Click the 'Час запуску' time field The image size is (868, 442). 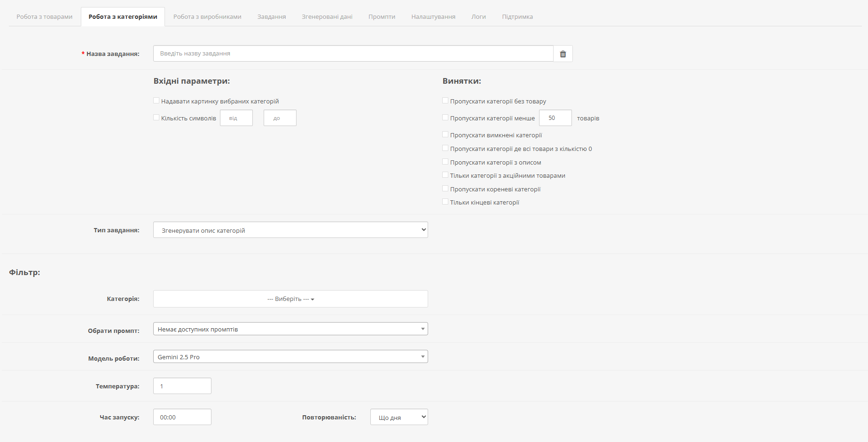tap(182, 417)
